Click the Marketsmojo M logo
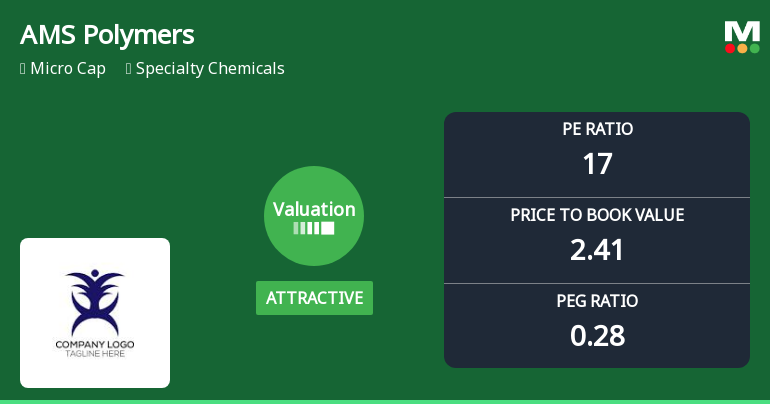The width and height of the screenshot is (770, 404). pos(742,31)
